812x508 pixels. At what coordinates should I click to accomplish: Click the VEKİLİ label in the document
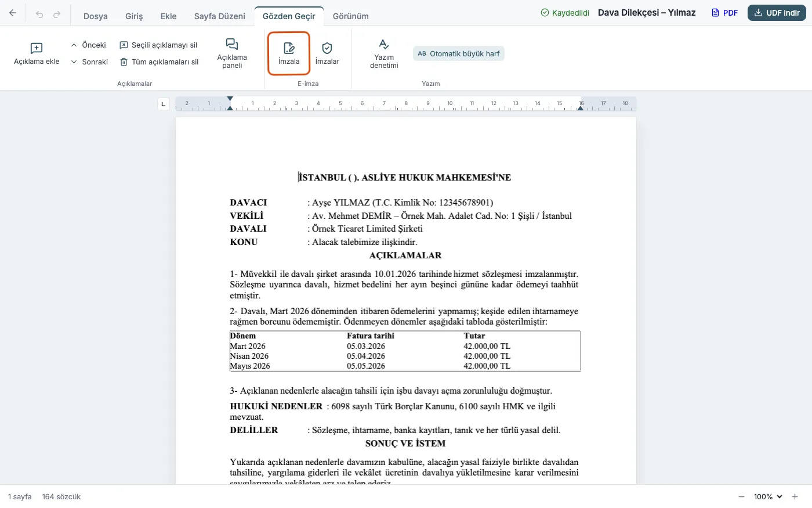tap(246, 216)
